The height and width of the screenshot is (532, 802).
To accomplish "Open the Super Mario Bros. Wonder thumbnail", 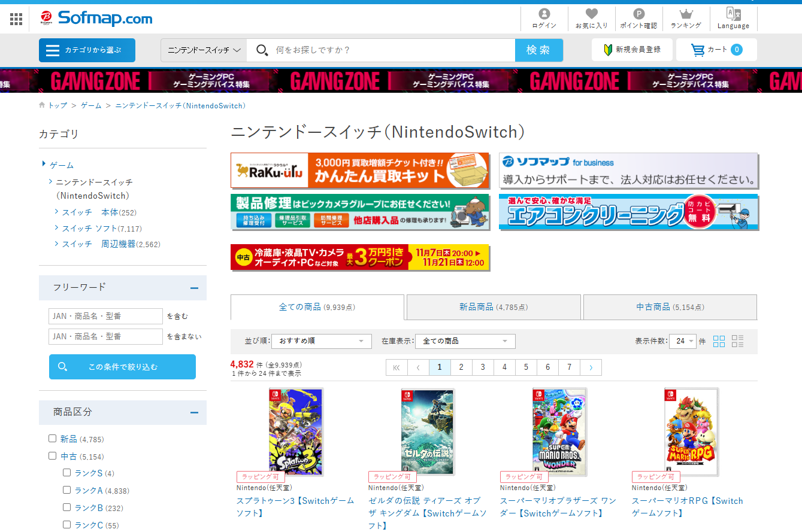I will coord(559,431).
